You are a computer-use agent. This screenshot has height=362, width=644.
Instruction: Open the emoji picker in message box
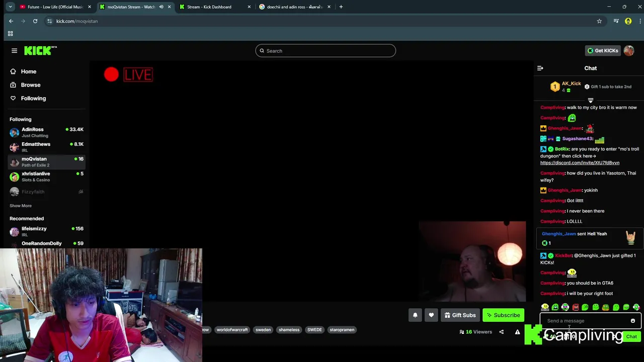633,321
